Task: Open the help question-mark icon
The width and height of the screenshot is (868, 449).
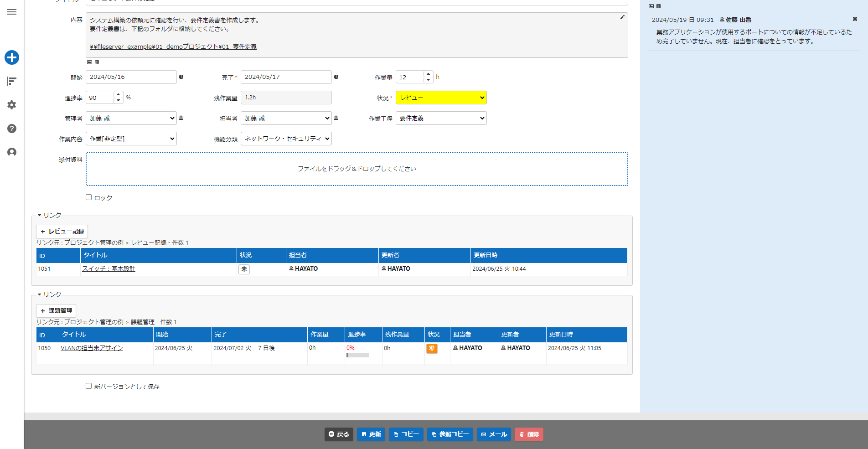Action: [12, 129]
